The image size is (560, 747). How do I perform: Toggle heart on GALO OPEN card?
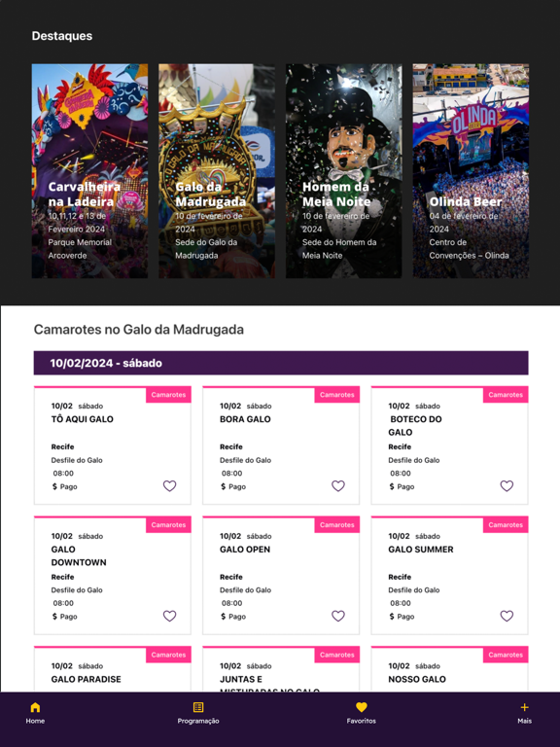338,616
